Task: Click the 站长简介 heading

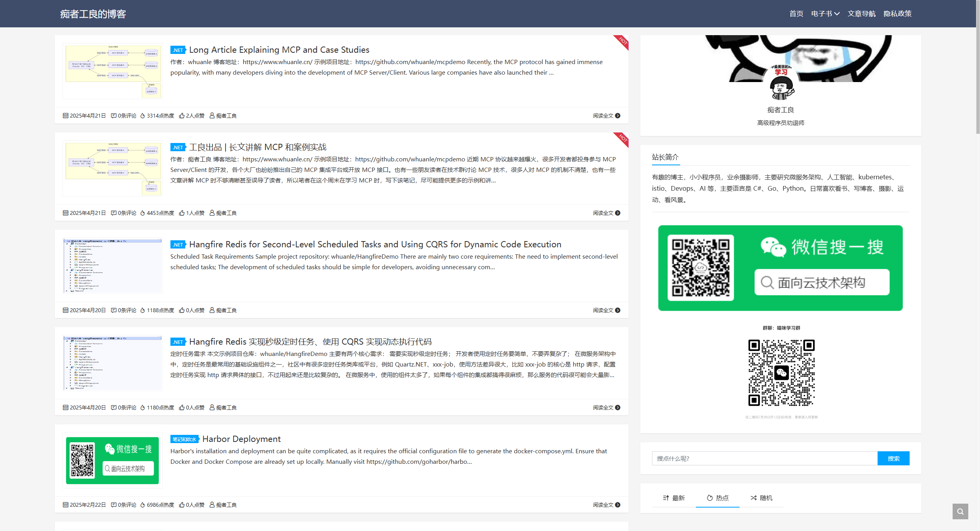Action: (665, 157)
